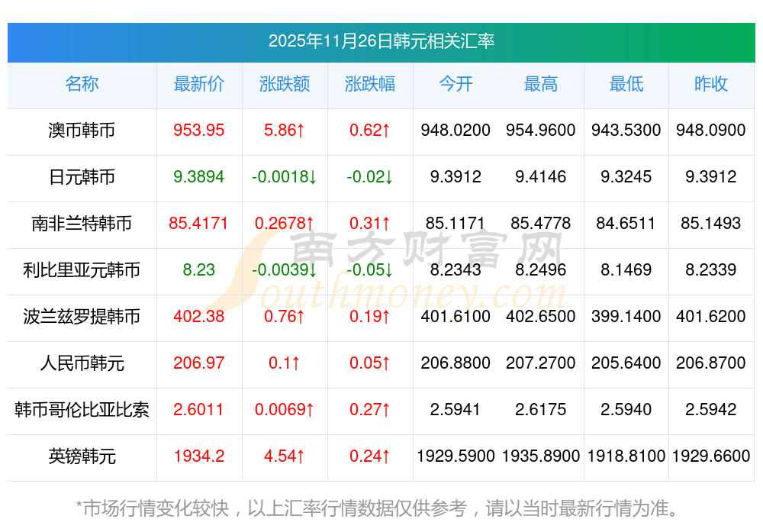The width and height of the screenshot is (763, 532).
Task: Select the 涨跌幅 column header
Action: pyautogui.click(x=370, y=85)
